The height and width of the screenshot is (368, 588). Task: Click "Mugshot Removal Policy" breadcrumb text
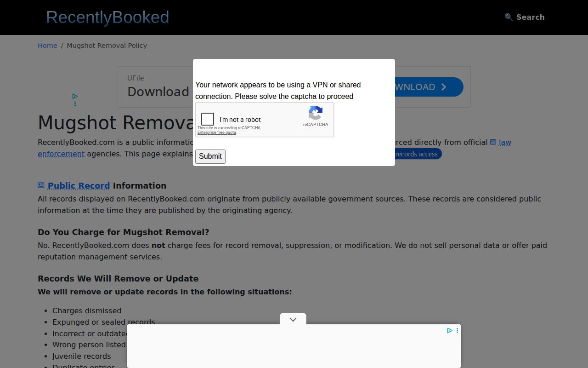pos(107,46)
